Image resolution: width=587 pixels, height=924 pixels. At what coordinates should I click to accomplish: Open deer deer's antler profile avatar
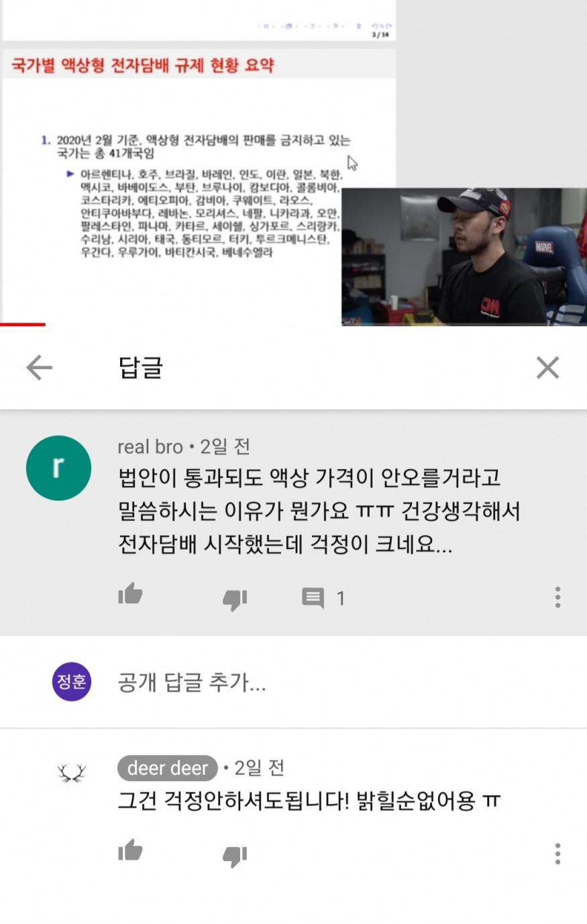(72, 774)
